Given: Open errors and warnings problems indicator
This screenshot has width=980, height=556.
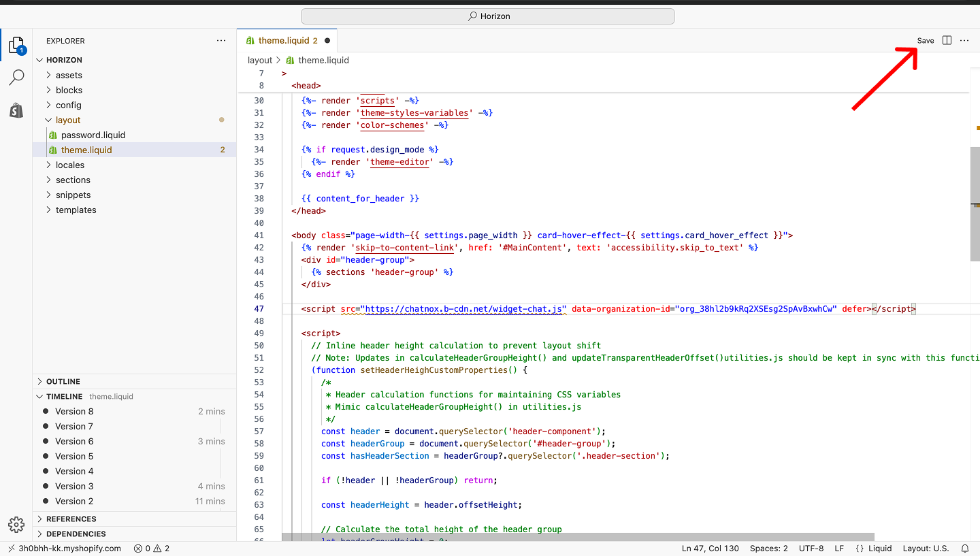Looking at the screenshot, I should [x=152, y=549].
